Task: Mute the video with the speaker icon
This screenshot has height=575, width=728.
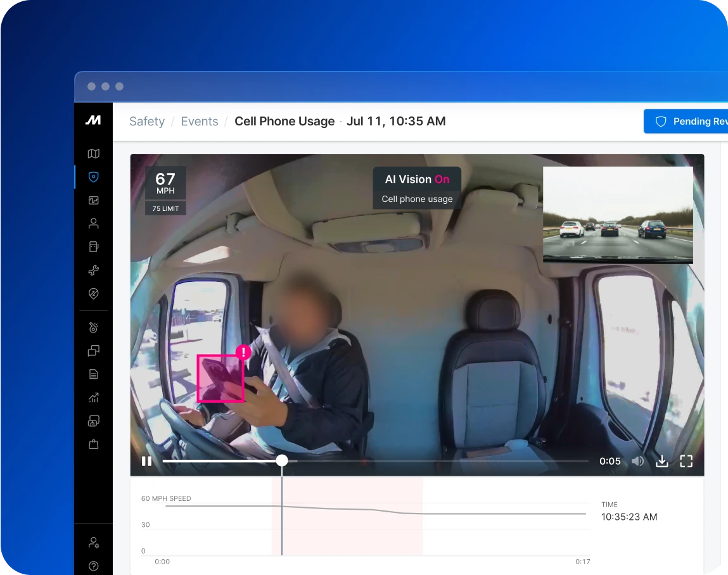Action: coord(637,461)
